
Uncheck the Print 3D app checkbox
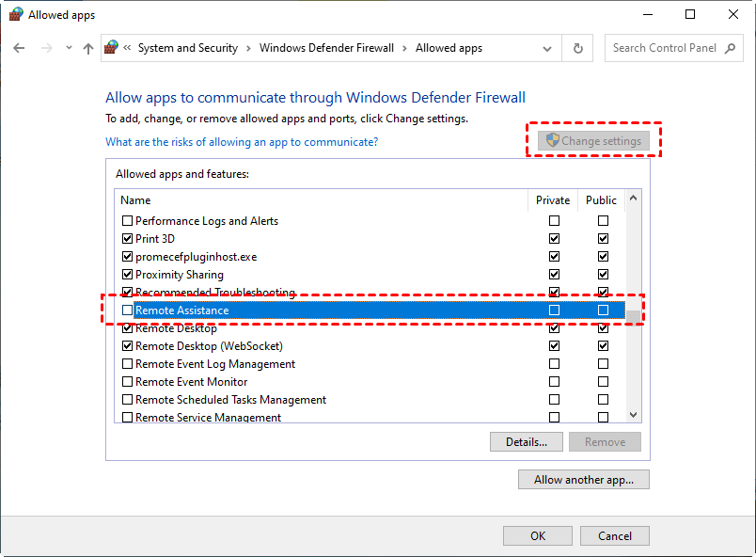click(x=127, y=239)
